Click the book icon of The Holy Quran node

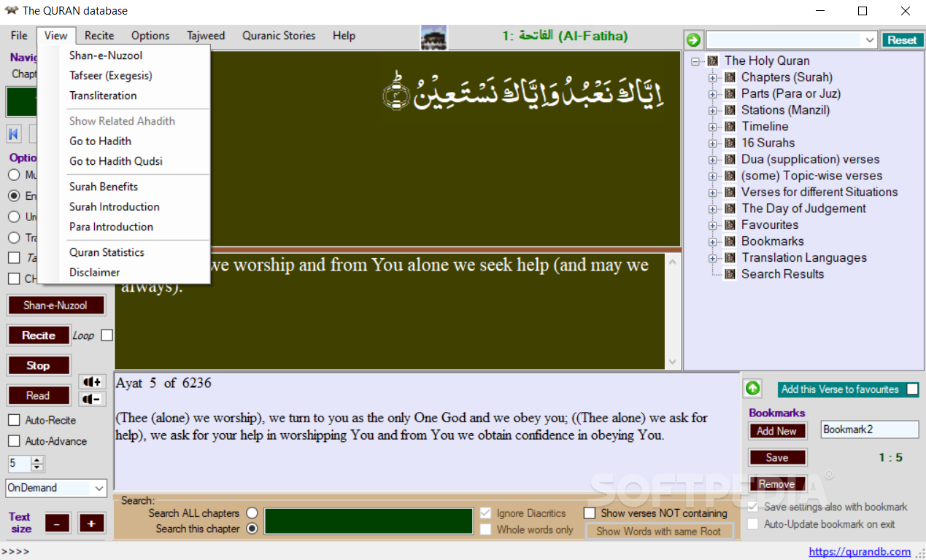pos(713,61)
